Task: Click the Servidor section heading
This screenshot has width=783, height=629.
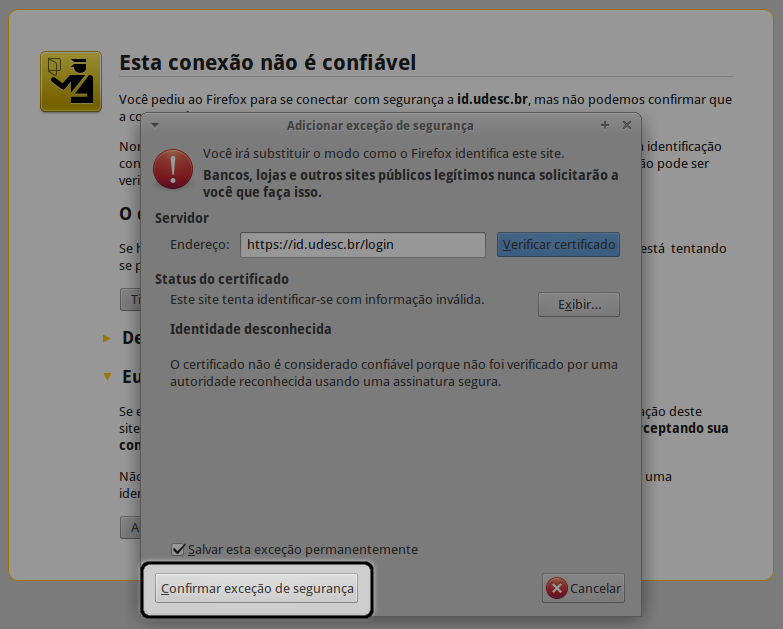Action: click(x=182, y=217)
